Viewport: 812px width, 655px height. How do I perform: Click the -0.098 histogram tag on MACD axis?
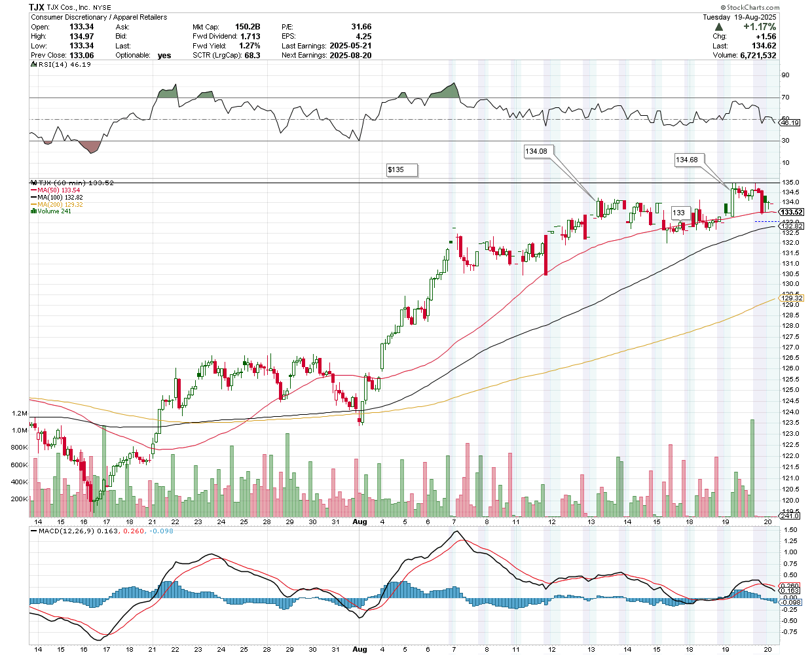[x=790, y=602]
